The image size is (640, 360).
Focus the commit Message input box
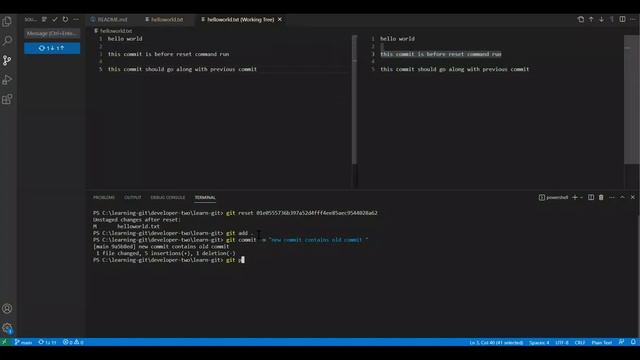coord(52,33)
